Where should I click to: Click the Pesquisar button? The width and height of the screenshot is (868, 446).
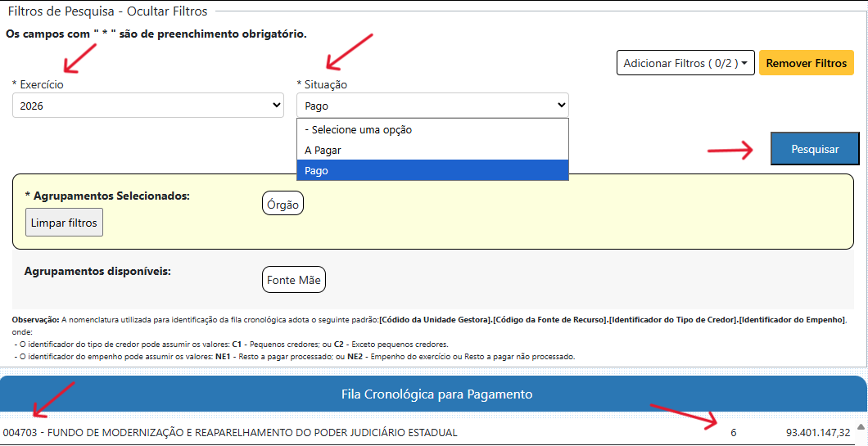point(815,149)
